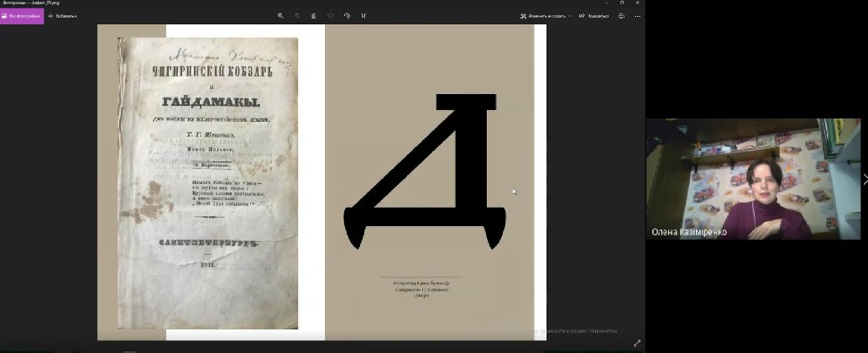
Task: Click next arrow on right panel edge
Action: pos(865,179)
